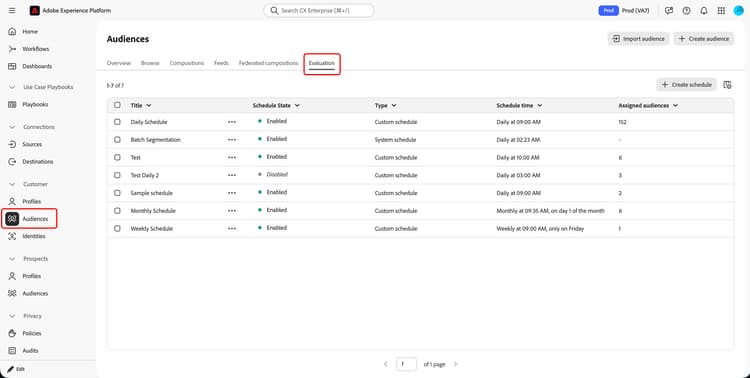Open more actions for Monthly Schedule
The image size is (750, 378).
tap(232, 211)
